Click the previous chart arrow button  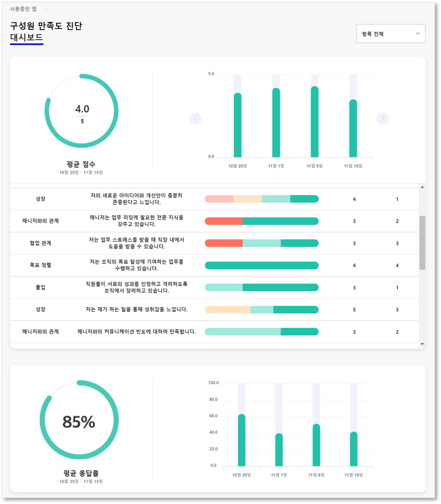pyautogui.click(x=195, y=119)
